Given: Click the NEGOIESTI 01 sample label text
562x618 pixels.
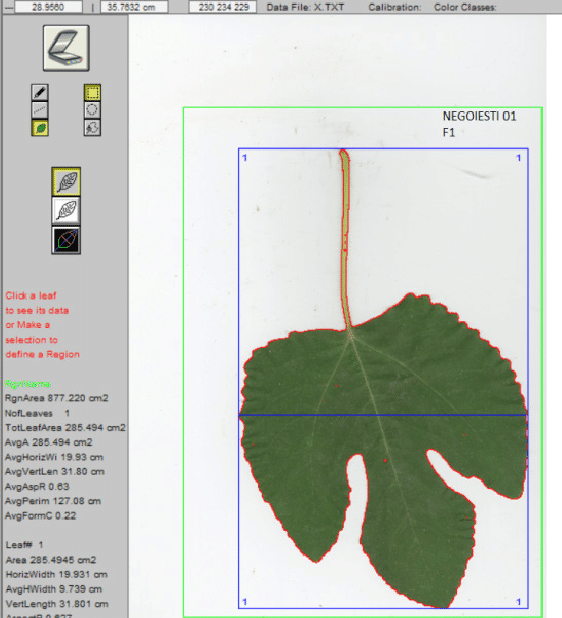Looking at the screenshot, I should (x=479, y=116).
